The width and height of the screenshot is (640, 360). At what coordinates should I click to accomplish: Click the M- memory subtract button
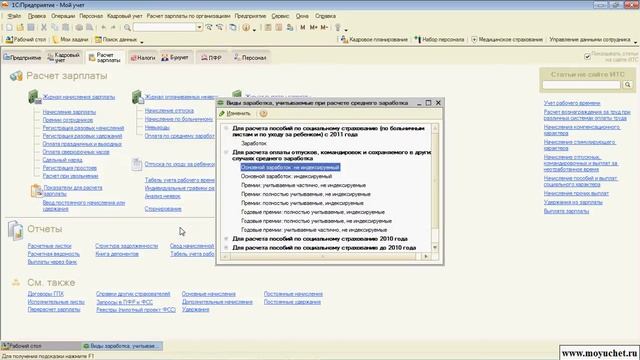(324, 27)
